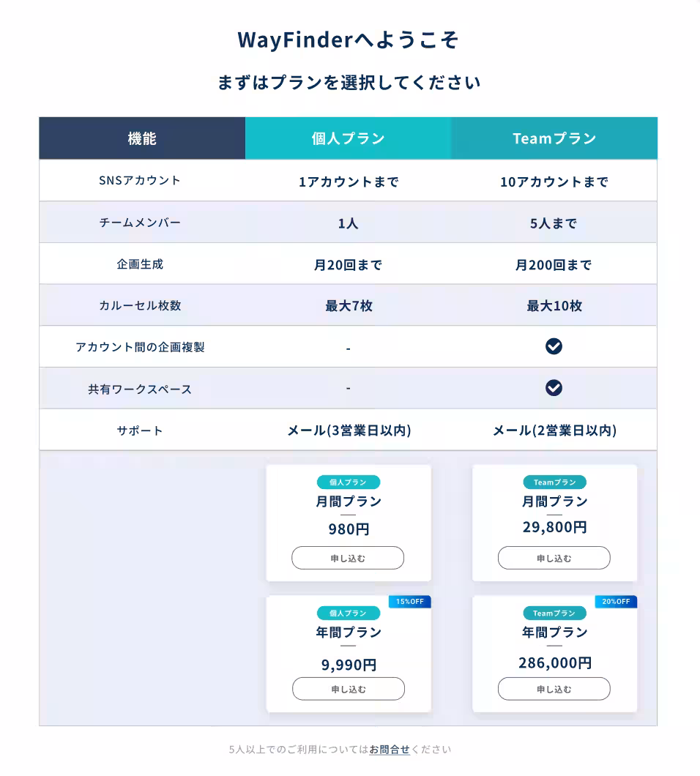Select the Teamプラン badge on monthly plan card
The width and height of the screenshot is (700, 776).
pos(554,482)
